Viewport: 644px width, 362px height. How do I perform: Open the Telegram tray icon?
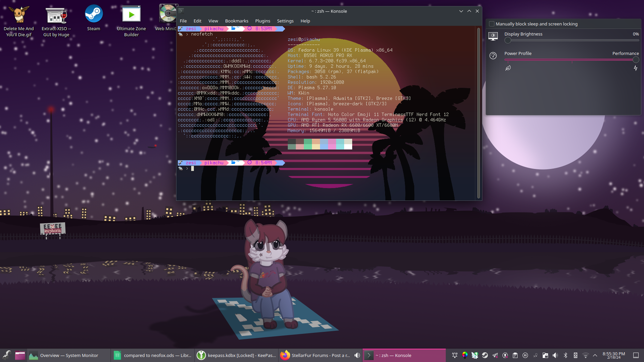pos(495,355)
